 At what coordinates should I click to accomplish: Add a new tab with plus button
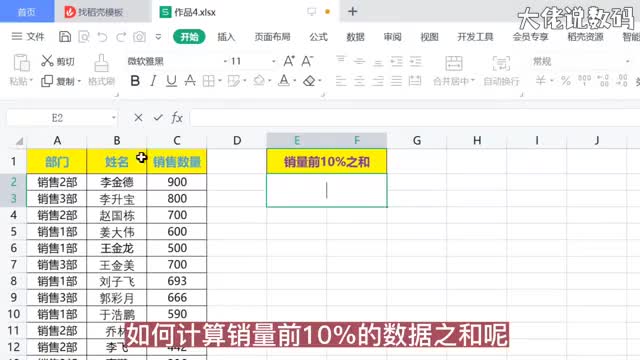(x=353, y=11)
